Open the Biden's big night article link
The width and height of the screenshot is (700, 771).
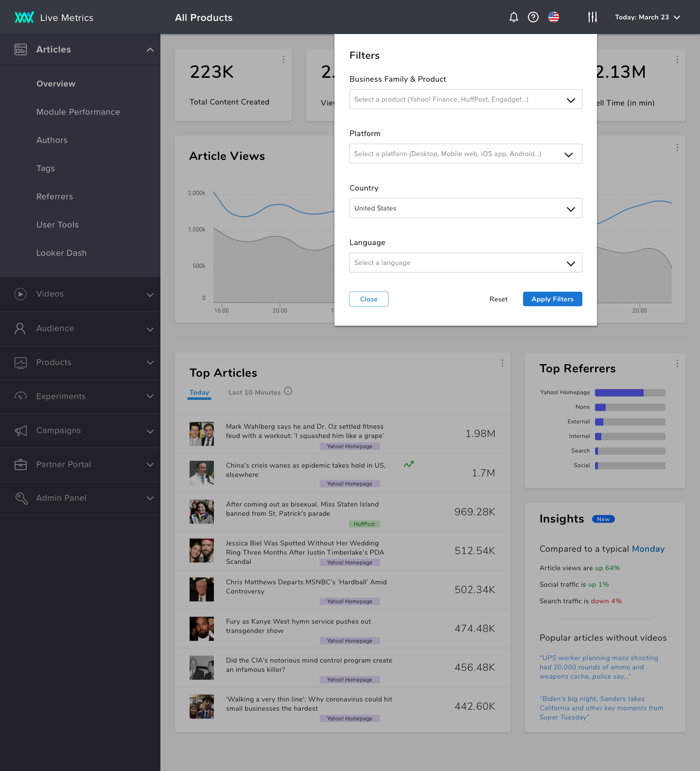click(x=601, y=708)
